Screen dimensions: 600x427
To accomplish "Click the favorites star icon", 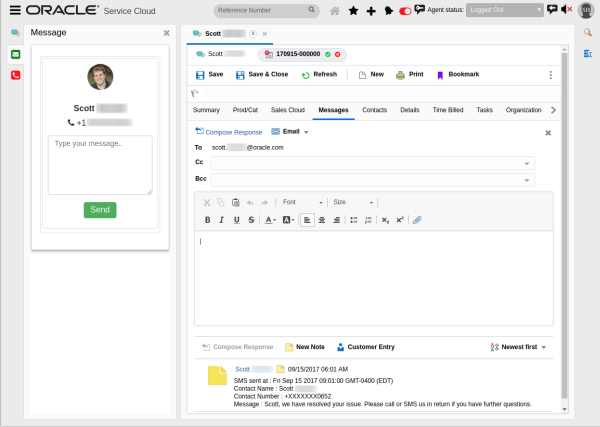I will pyautogui.click(x=353, y=10).
